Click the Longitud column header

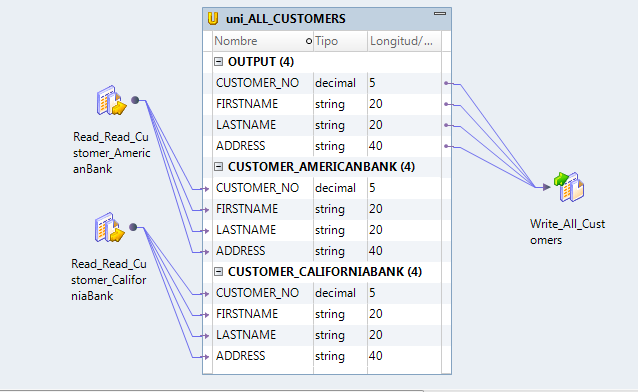(404, 41)
